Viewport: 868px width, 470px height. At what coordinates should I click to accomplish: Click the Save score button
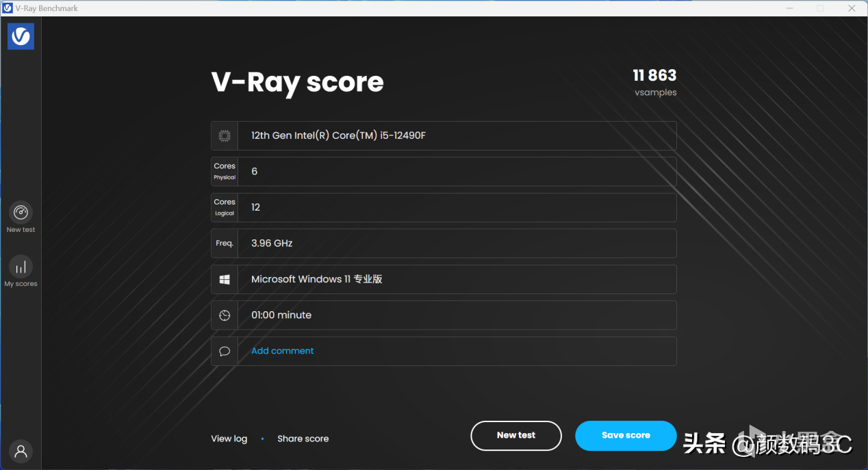click(x=626, y=436)
